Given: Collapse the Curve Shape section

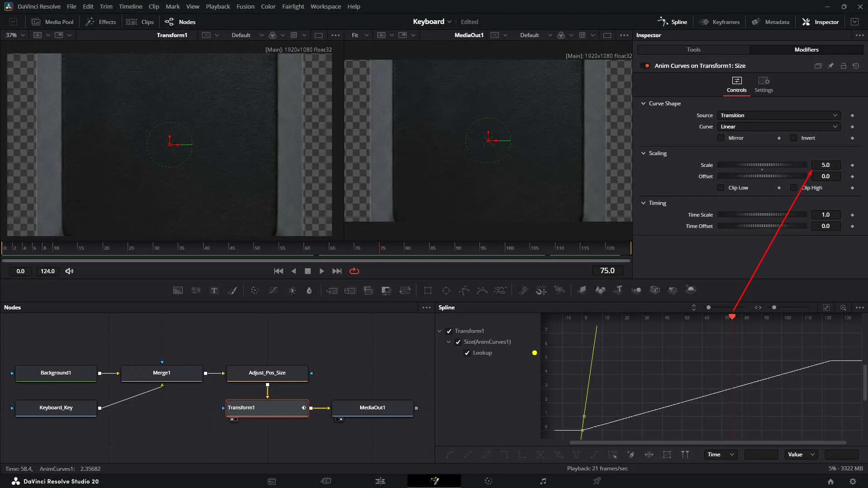Looking at the screenshot, I should point(643,104).
